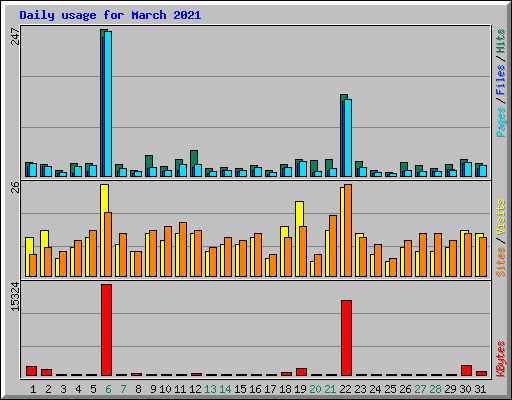Click day label 1 on the x-axis
Image resolution: width=512 pixels, height=400 pixels.
tap(33, 389)
